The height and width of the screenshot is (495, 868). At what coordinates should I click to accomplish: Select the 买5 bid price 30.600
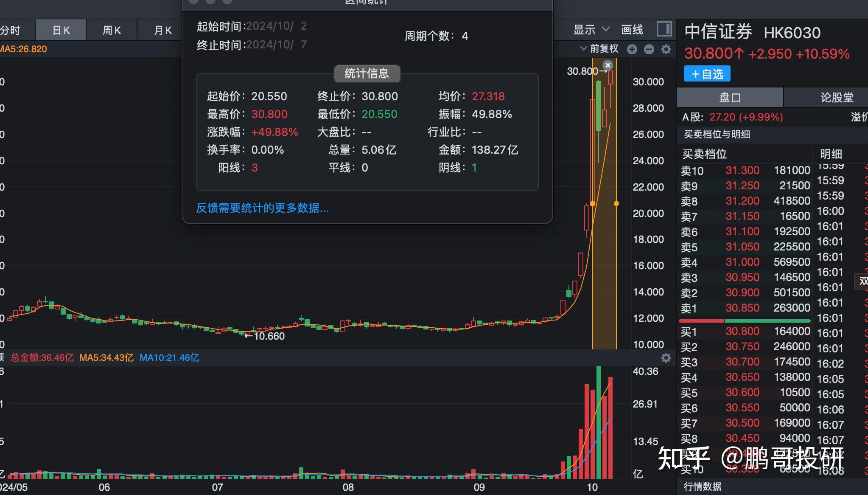[742, 393]
